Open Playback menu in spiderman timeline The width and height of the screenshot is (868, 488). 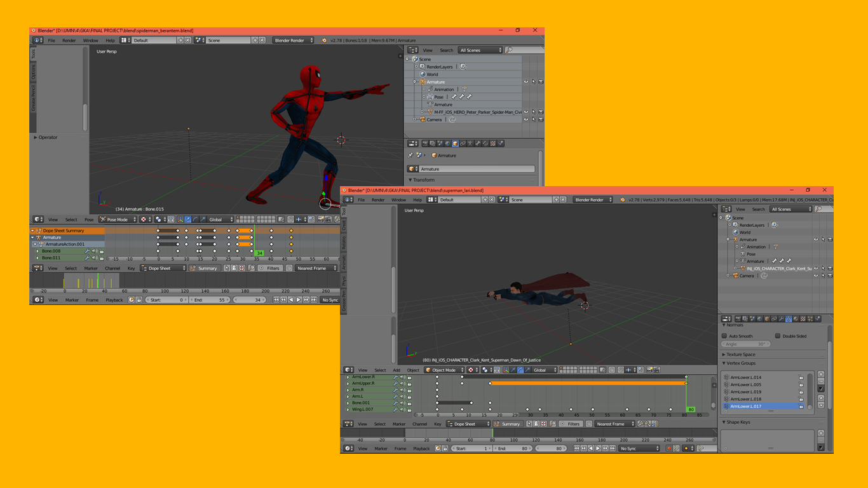click(x=114, y=300)
